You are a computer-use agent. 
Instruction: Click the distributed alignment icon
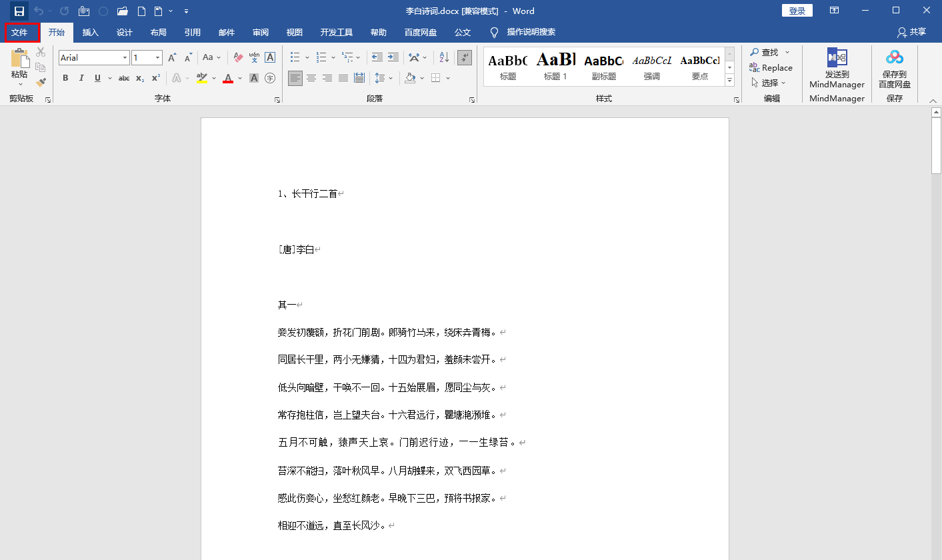(359, 78)
